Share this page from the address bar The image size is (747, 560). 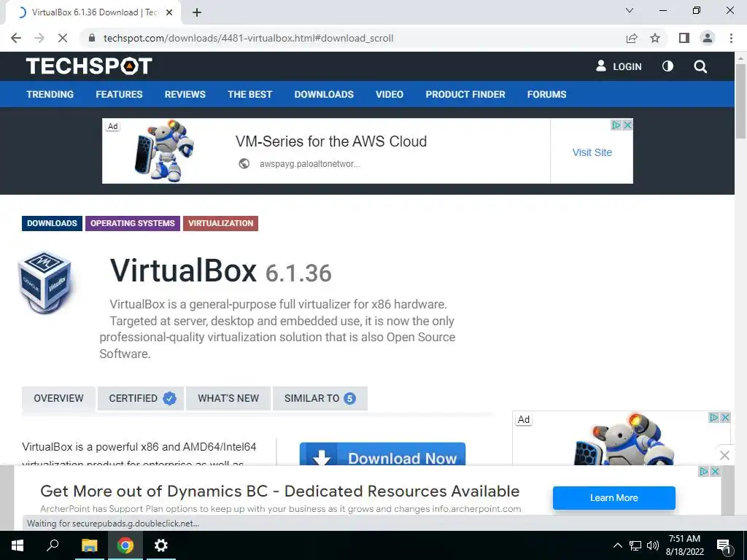coord(632,38)
